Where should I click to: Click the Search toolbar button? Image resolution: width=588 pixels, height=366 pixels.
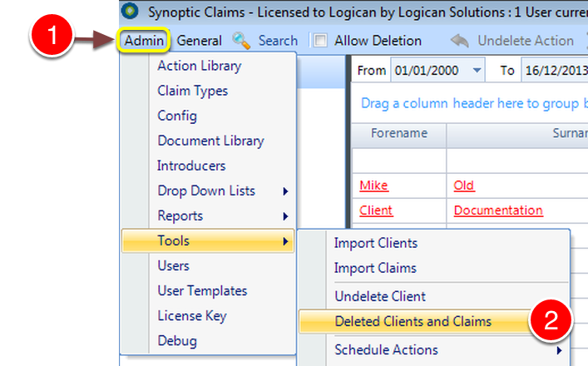[278, 41]
